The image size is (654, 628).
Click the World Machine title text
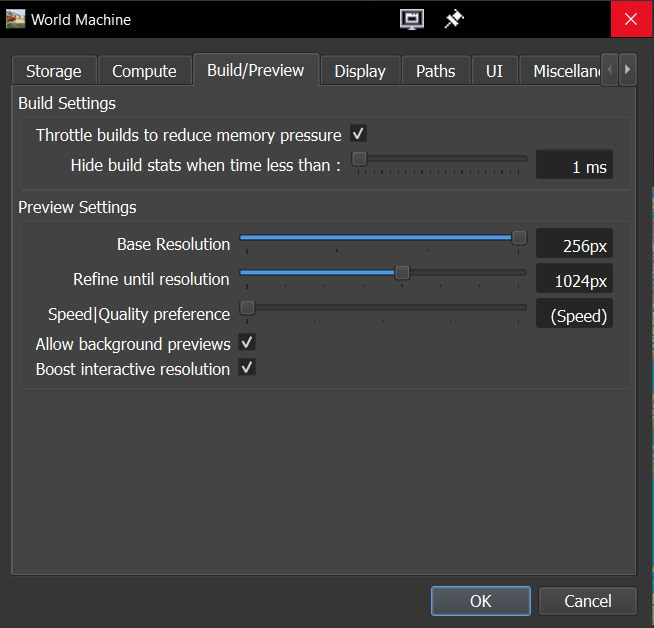(81, 20)
